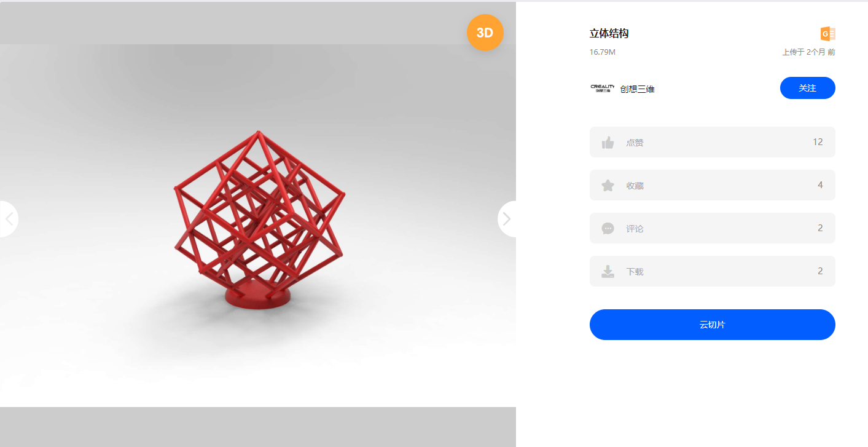Open the 创想三维 author profile

(638, 89)
